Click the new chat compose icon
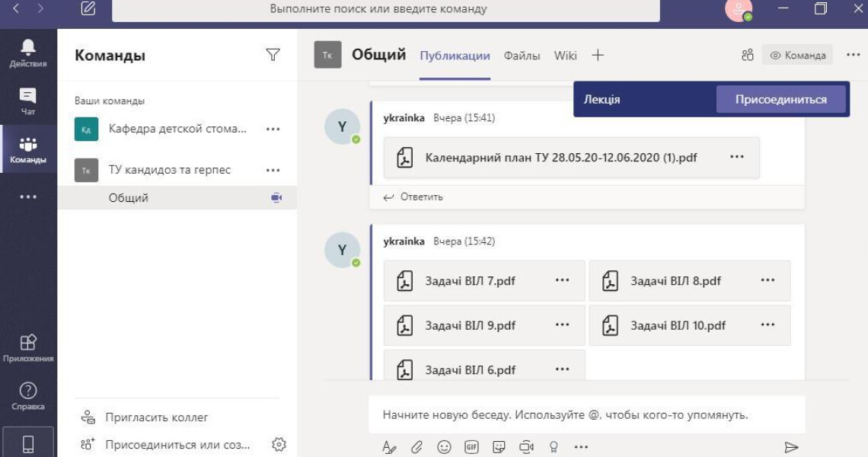Image resolution: width=868 pixels, height=457 pixels. pos(88,9)
